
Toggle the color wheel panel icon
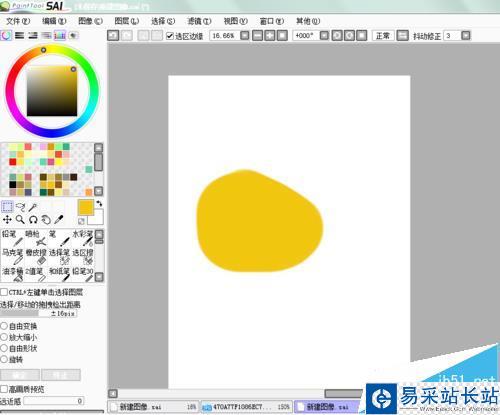pyautogui.click(x=6, y=35)
